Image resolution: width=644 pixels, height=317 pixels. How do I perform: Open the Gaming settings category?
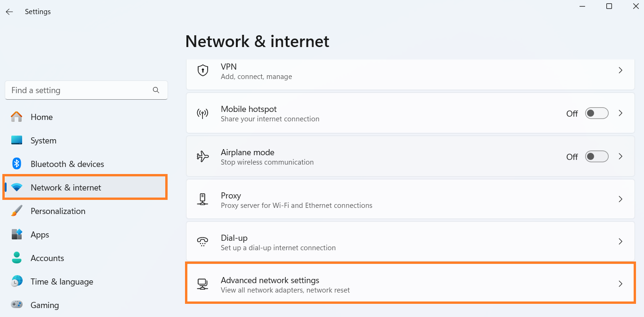[x=45, y=305]
